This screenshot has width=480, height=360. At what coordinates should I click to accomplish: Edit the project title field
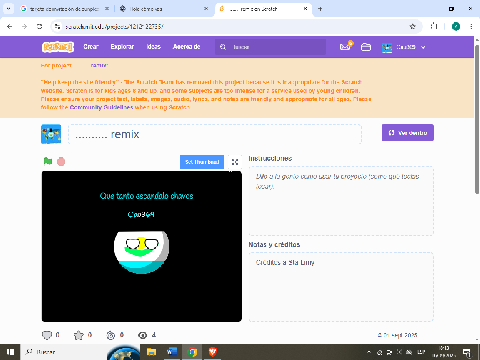tap(215, 134)
